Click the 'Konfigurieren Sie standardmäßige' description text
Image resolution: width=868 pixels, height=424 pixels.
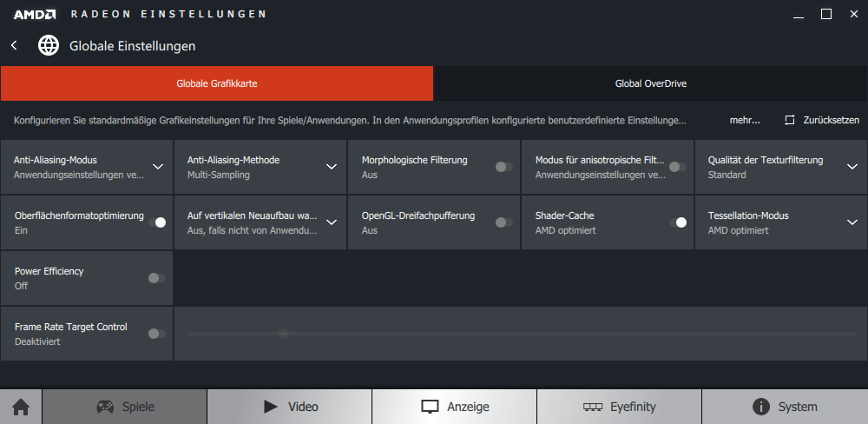click(350, 120)
